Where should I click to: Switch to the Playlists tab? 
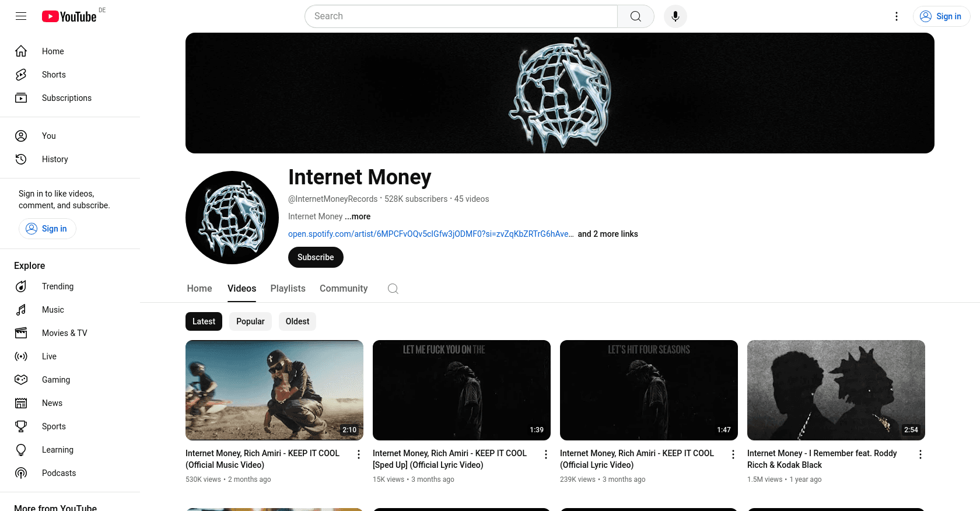288,289
